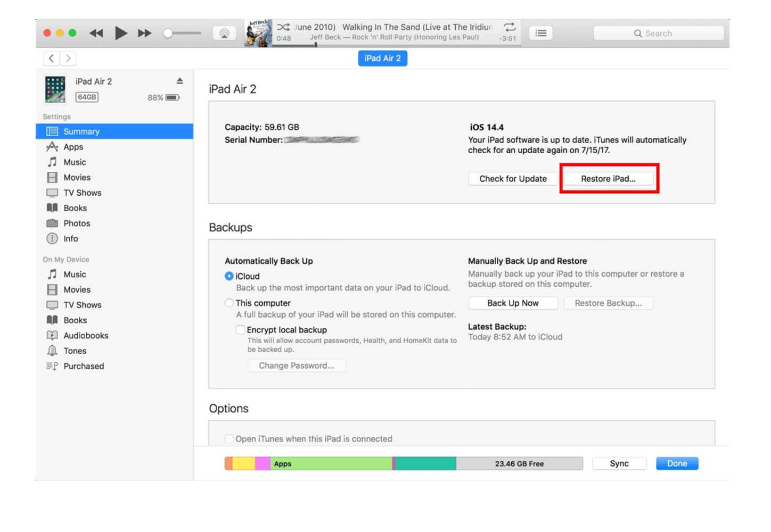This screenshot has width=771, height=532.
Task: Click the green Apps storage segment
Action: coord(331,463)
